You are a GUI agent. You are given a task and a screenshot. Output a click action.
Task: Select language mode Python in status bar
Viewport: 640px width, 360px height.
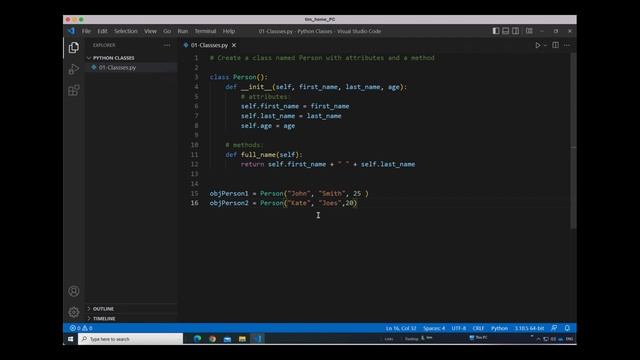point(499,328)
